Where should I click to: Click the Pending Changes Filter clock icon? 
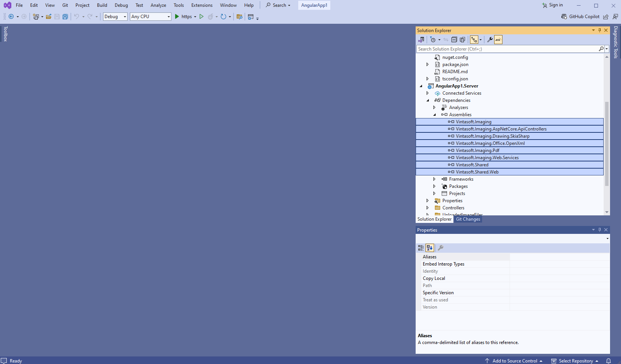click(433, 40)
